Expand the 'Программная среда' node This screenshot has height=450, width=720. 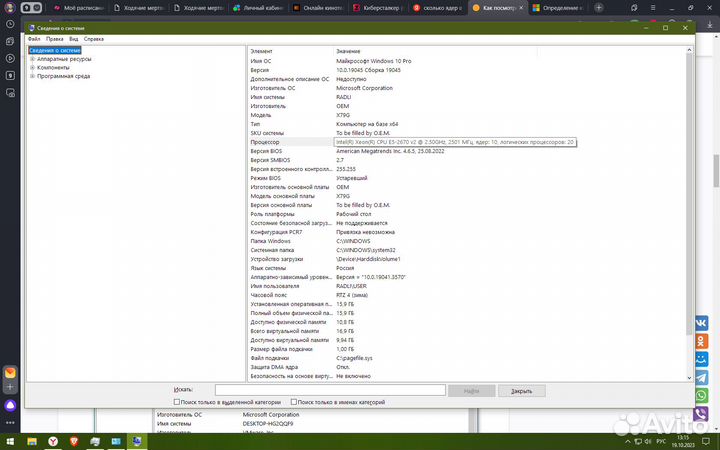(33, 76)
